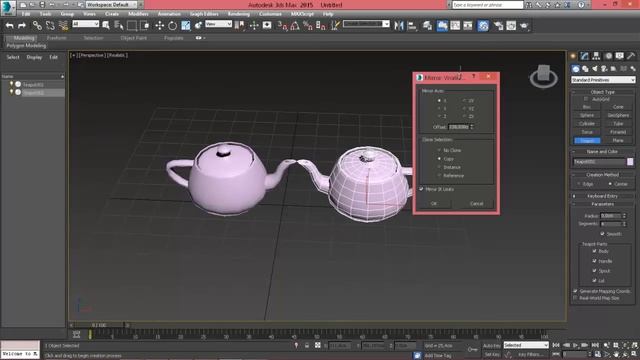Open the Modifiers menu
Image resolution: width=640 pixels, height=360 pixels.
(138, 14)
